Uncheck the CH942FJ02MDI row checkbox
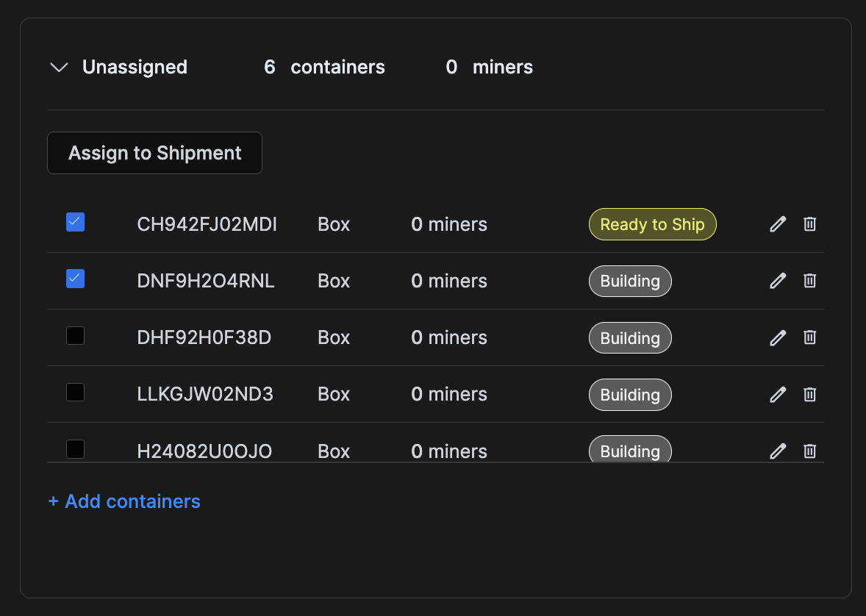The height and width of the screenshot is (616, 866). coord(75,222)
